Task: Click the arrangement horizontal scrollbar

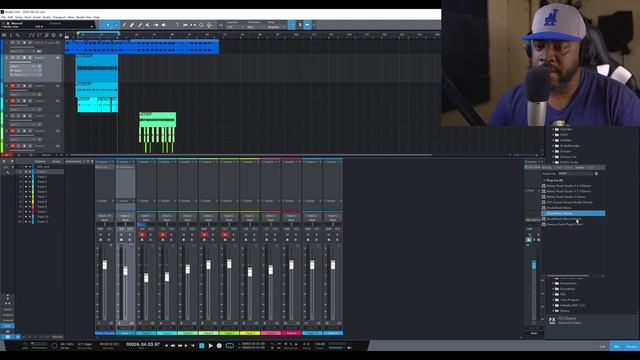Action: [x=251, y=155]
